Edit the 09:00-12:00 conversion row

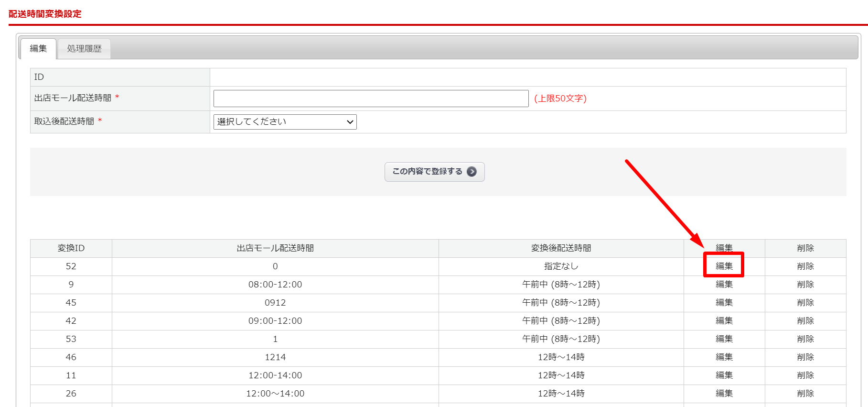(724, 321)
